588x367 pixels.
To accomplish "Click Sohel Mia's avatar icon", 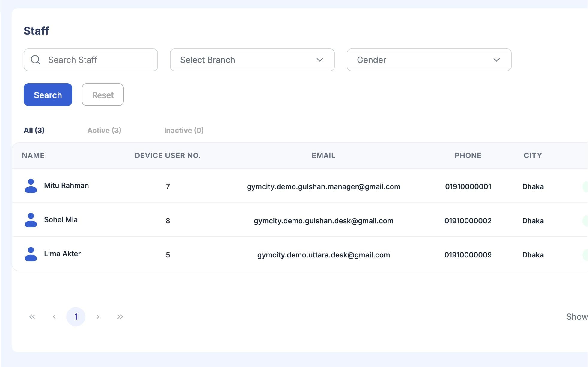I will coord(31,220).
